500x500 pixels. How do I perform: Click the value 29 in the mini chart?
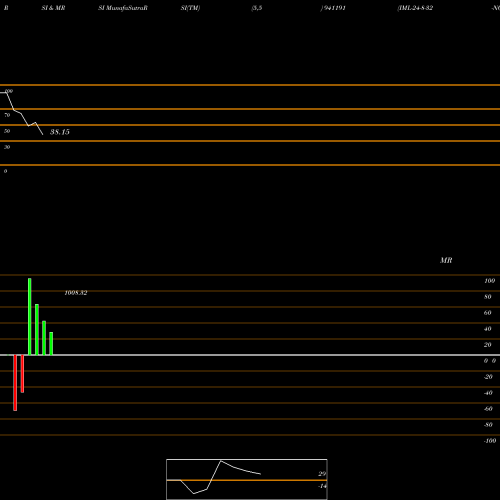click(322, 474)
